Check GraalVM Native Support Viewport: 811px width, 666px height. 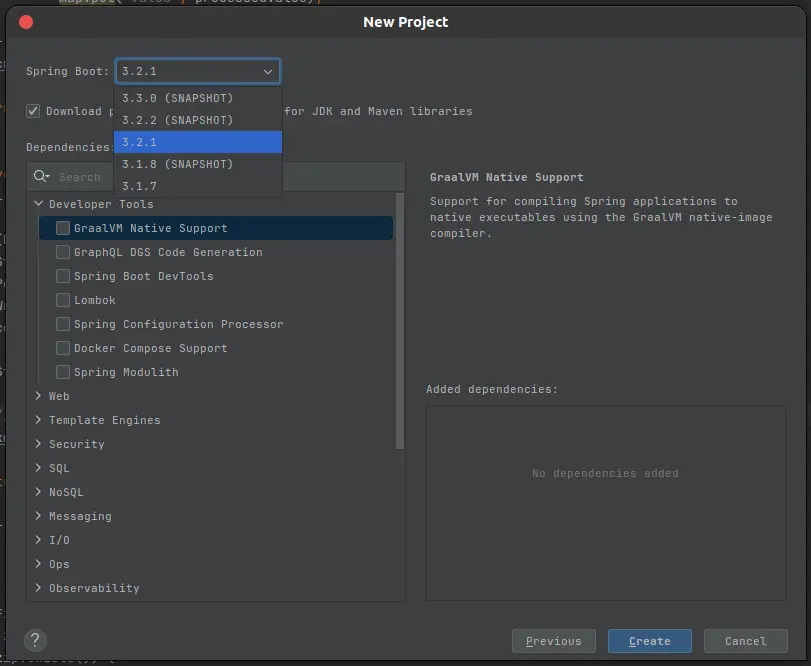click(63, 228)
